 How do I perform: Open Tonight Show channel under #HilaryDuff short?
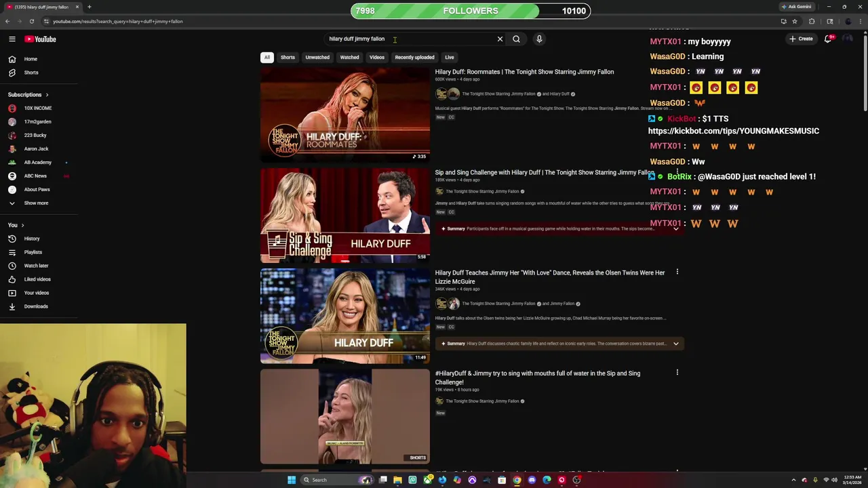482,401
